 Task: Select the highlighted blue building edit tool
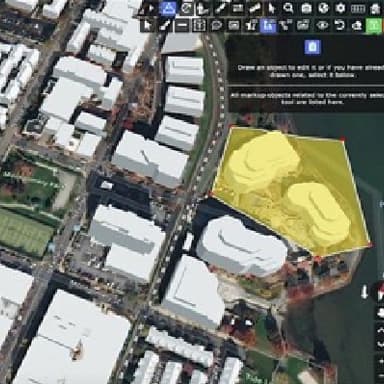pyautogui.click(x=268, y=25)
